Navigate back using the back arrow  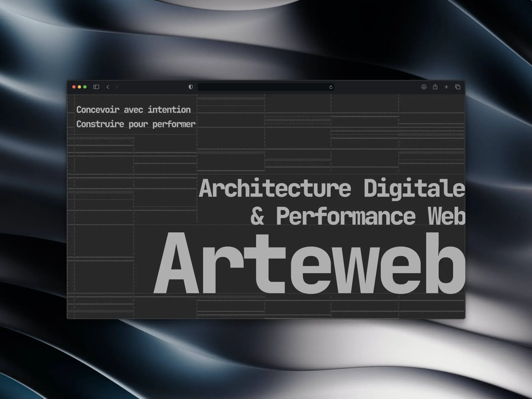pyautogui.click(x=108, y=87)
